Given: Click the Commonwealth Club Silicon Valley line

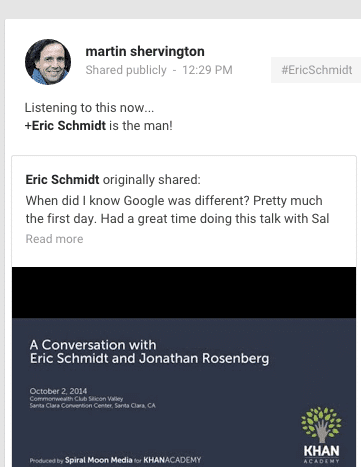Looking at the screenshot, I should [76, 399].
